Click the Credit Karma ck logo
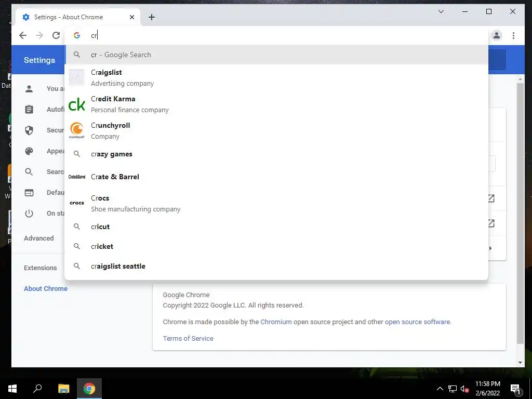 pyautogui.click(x=77, y=104)
